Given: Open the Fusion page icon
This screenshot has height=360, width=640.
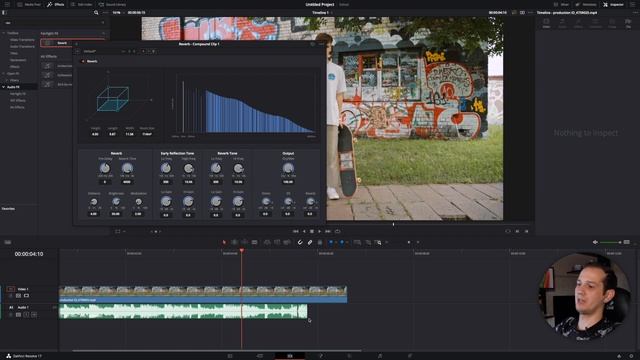Looking at the screenshot, I should (x=320, y=356).
